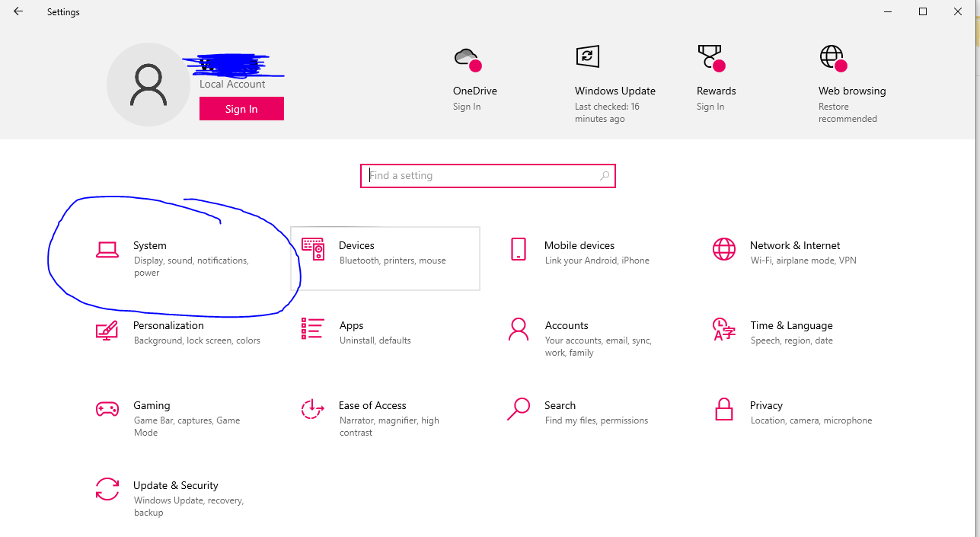Click the user avatar picture
This screenshot has width=980, height=537.
click(148, 85)
